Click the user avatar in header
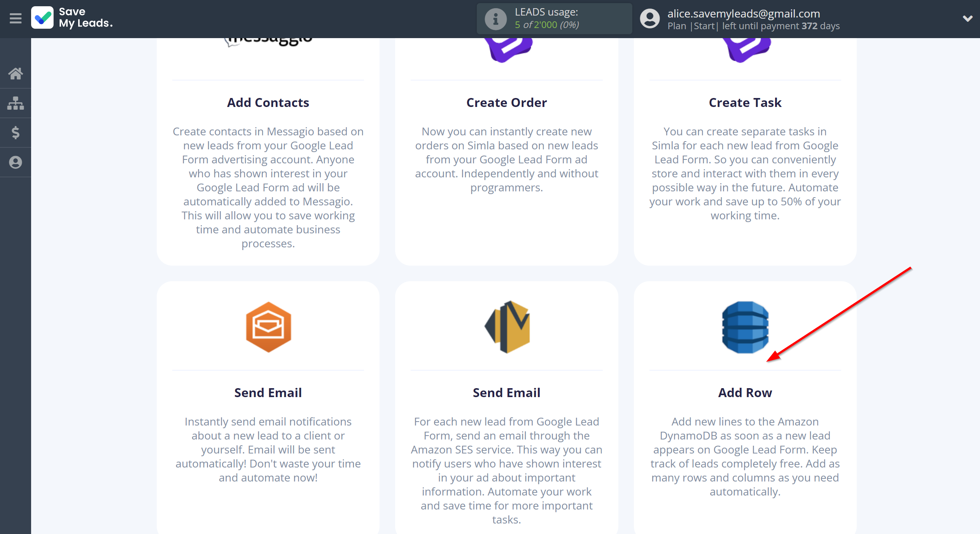 [650, 19]
